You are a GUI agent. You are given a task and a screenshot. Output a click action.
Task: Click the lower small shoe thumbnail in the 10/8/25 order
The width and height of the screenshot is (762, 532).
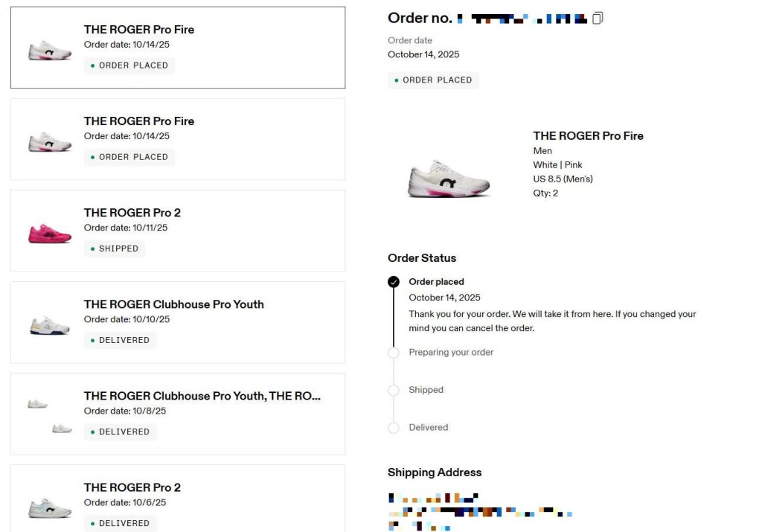tap(62, 428)
